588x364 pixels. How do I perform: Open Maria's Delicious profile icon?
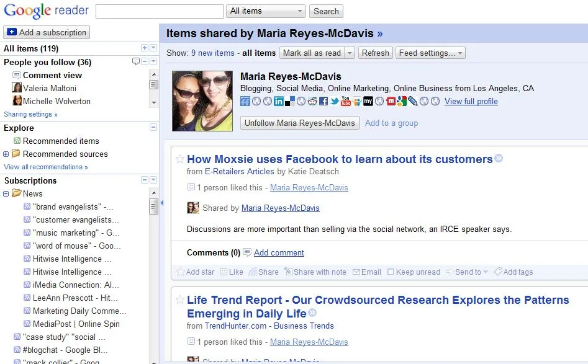tap(290, 101)
